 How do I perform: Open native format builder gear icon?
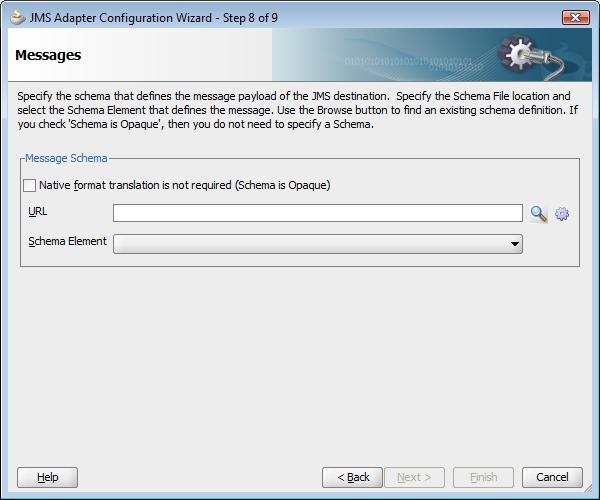(562, 213)
